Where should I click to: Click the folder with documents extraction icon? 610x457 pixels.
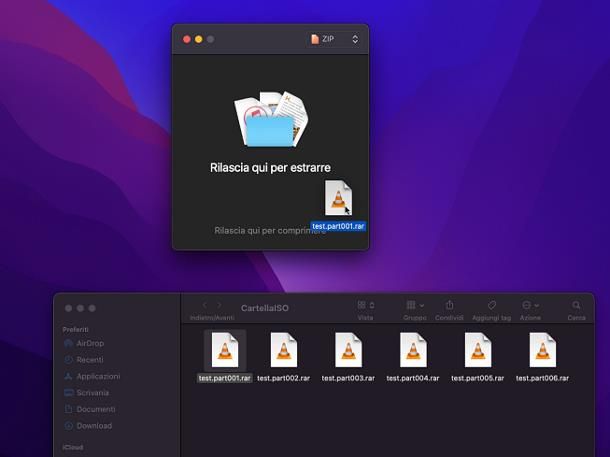tap(271, 119)
